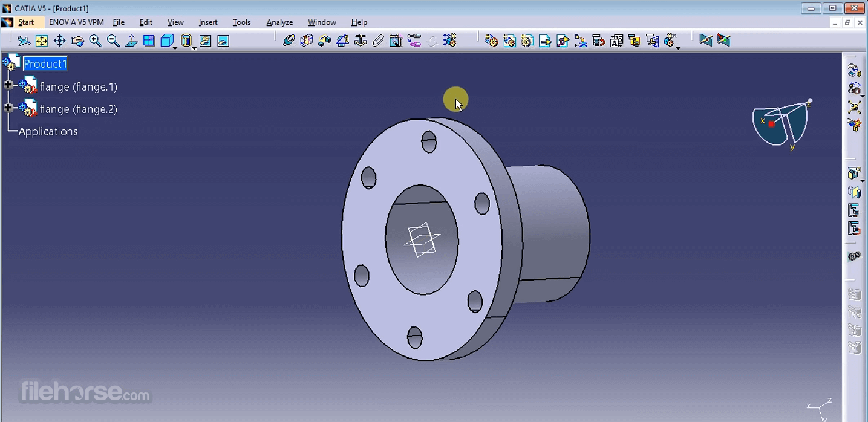Select flange (flange.2) in the tree

78,109
